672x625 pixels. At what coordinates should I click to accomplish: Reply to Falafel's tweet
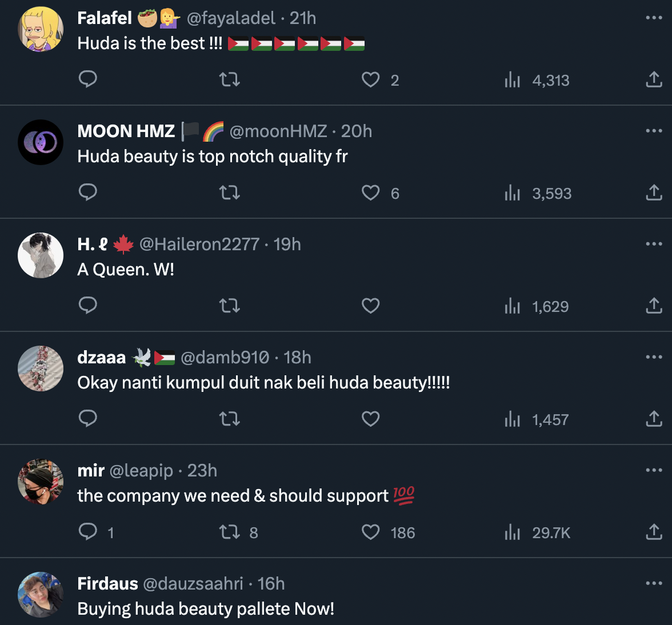click(x=87, y=79)
